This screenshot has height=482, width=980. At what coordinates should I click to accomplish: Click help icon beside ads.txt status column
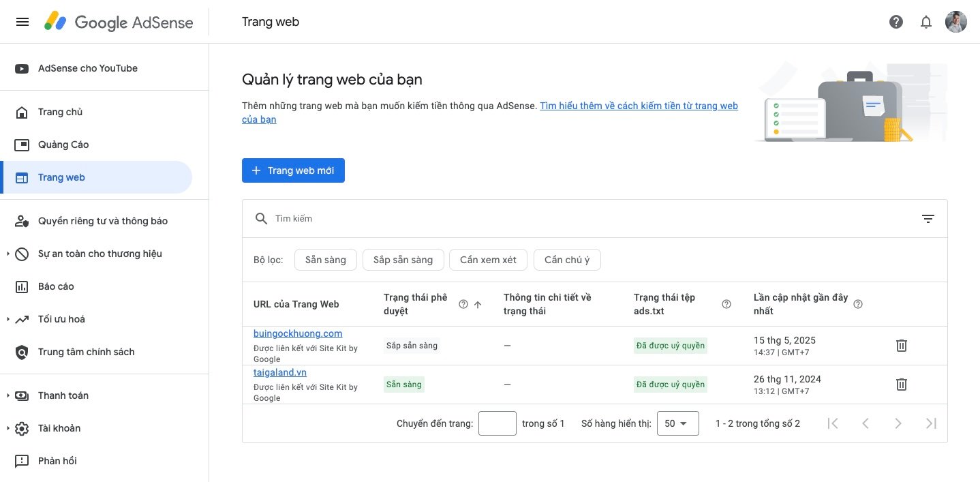726,304
